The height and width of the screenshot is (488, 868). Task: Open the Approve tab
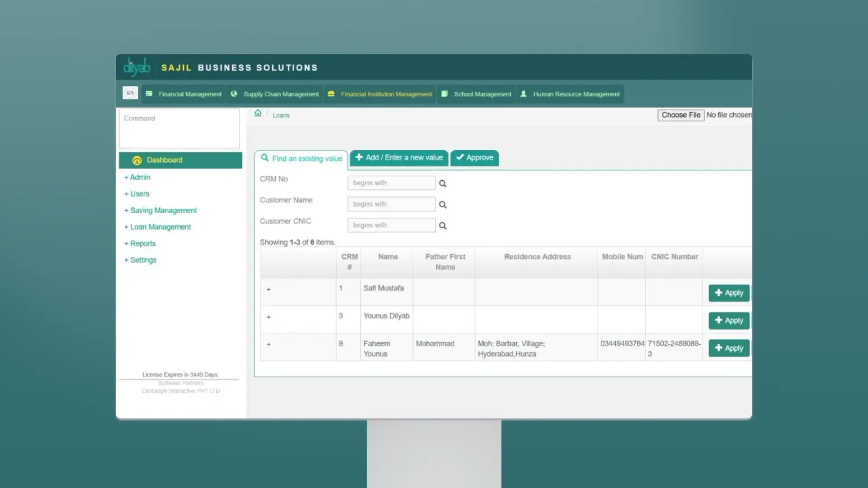point(475,158)
